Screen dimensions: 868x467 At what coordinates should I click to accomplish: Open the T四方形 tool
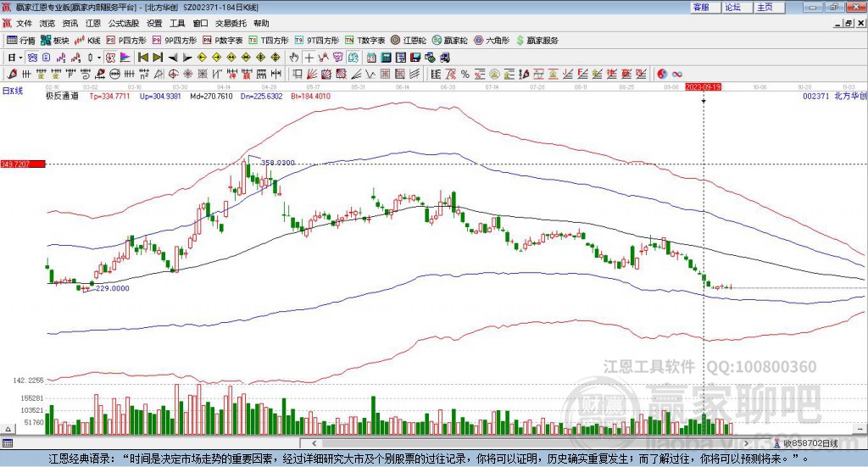pos(269,41)
